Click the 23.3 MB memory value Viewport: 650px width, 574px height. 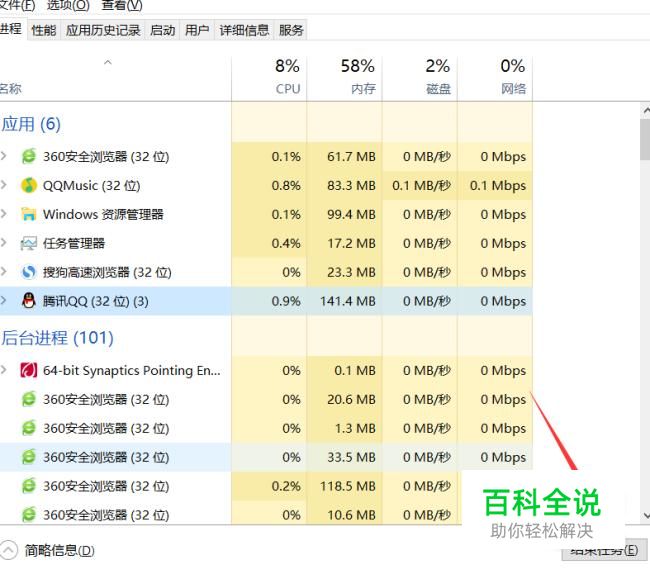point(351,272)
